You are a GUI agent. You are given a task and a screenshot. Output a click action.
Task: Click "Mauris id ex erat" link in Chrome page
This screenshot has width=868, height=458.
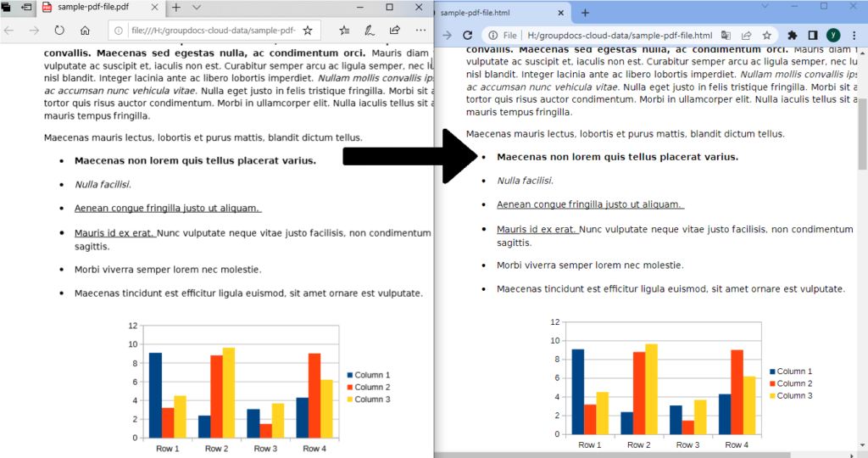[x=537, y=229]
